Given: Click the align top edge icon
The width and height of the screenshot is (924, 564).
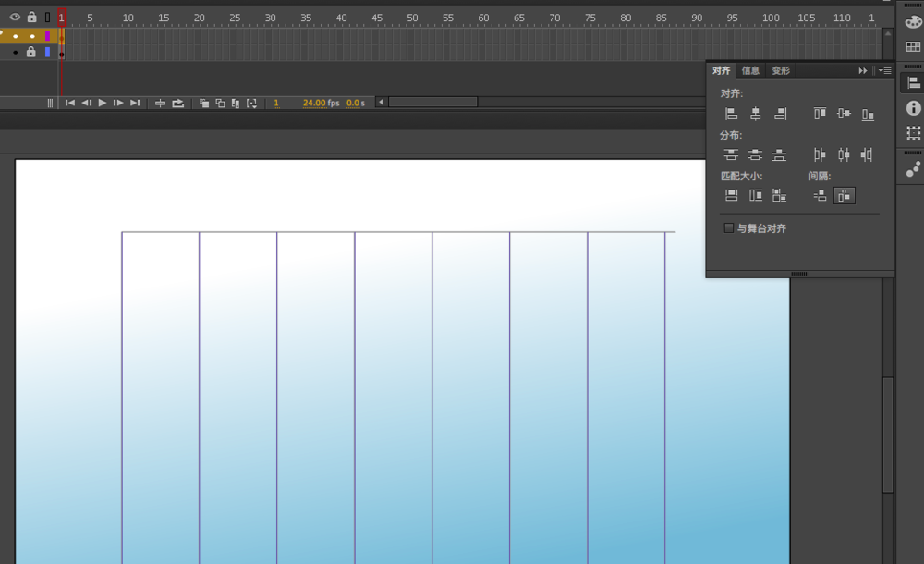Looking at the screenshot, I should click(x=820, y=114).
